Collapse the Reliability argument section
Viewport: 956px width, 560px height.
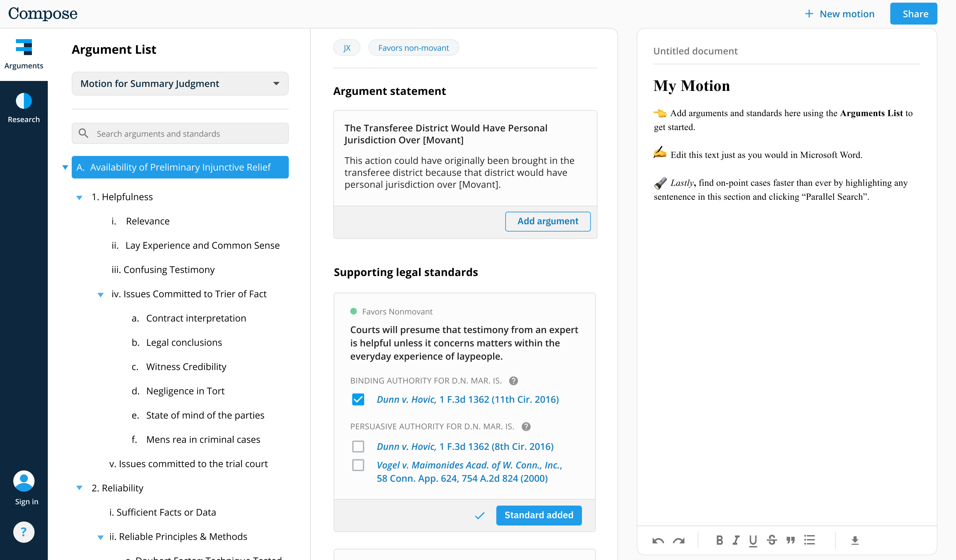(x=79, y=488)
